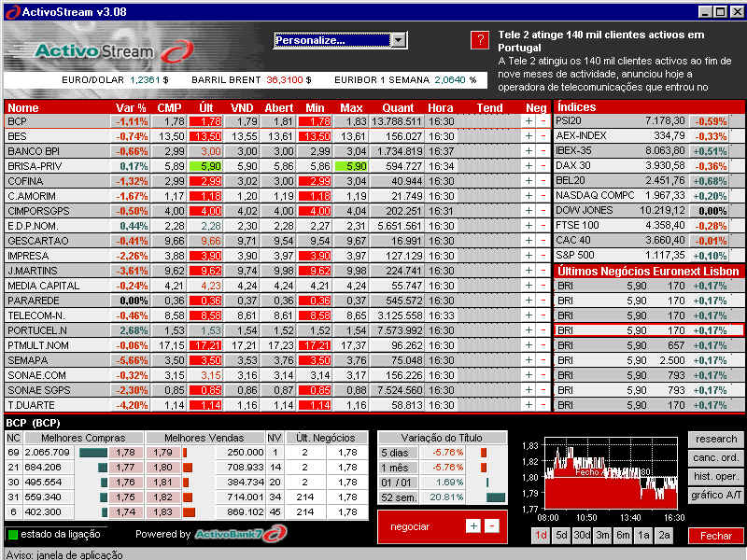Switch chart to 1d period
This screenshot has height=560, width=747.
542,535
